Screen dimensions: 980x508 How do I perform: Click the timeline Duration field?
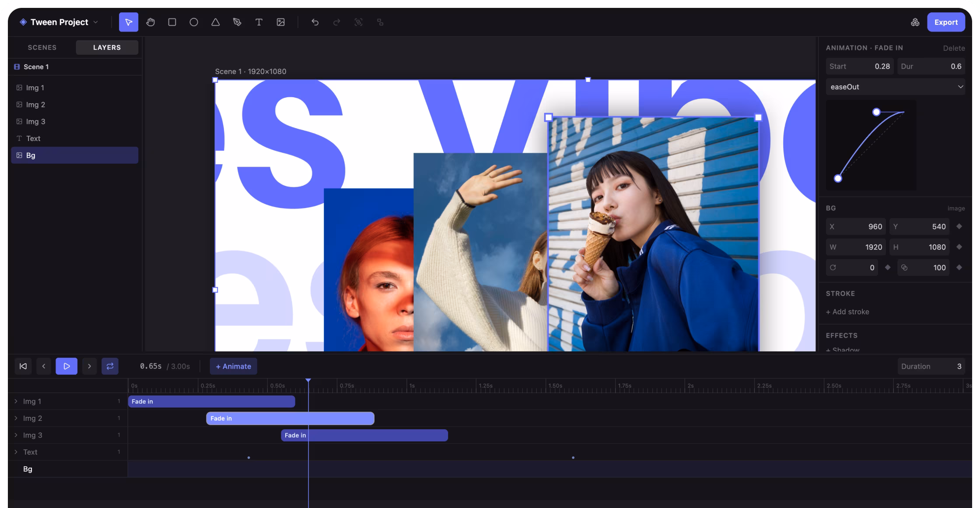(x=931, y=366)
